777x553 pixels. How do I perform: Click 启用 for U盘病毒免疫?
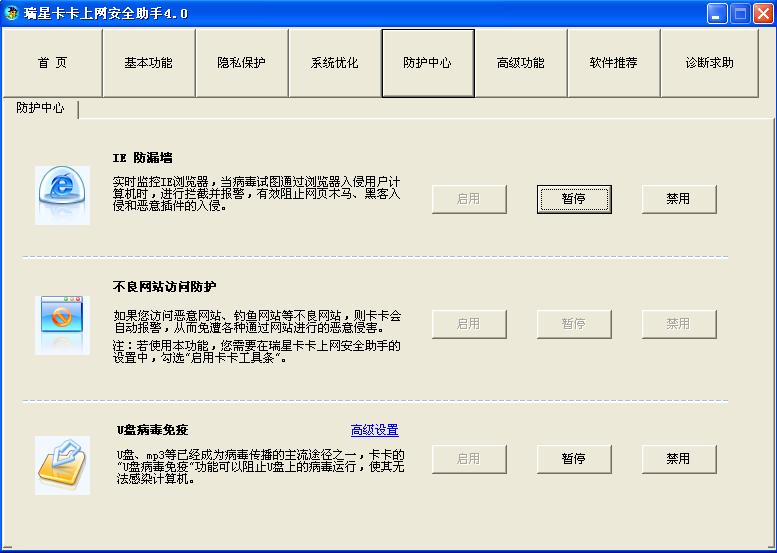point(469,459)
